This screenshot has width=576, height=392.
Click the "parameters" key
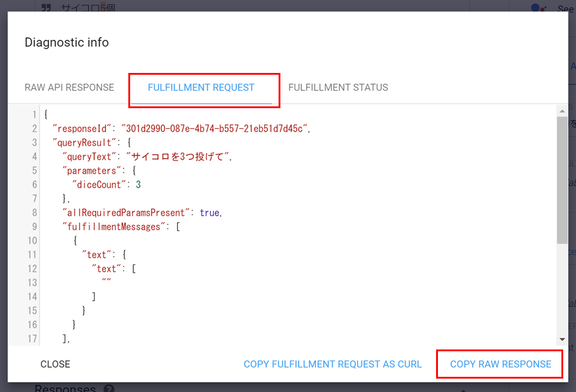pyautogui.click(x=91, y=171)
